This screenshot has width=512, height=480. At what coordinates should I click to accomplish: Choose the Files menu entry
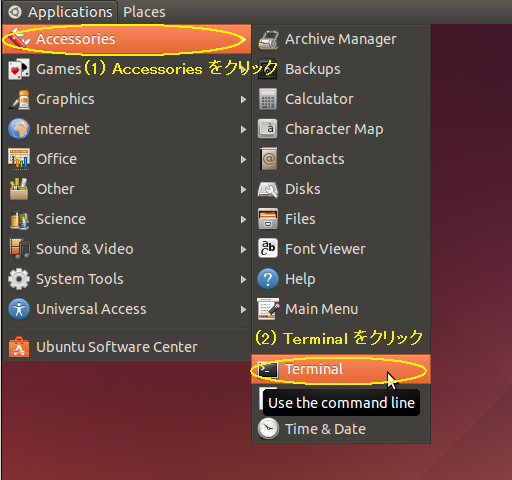[341, 219]
